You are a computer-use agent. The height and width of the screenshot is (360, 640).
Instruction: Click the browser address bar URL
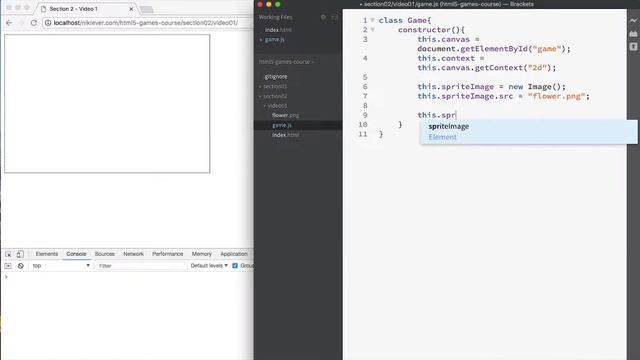(x=145, y=23)
